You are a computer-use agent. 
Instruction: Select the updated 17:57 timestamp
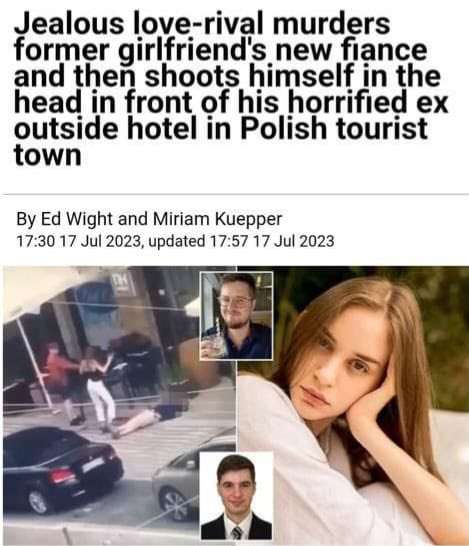pyautogui.click(x=241, y=241)
